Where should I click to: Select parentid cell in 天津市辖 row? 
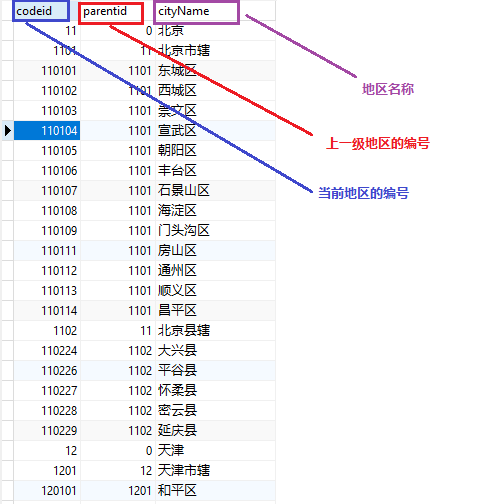coord(118,470)
